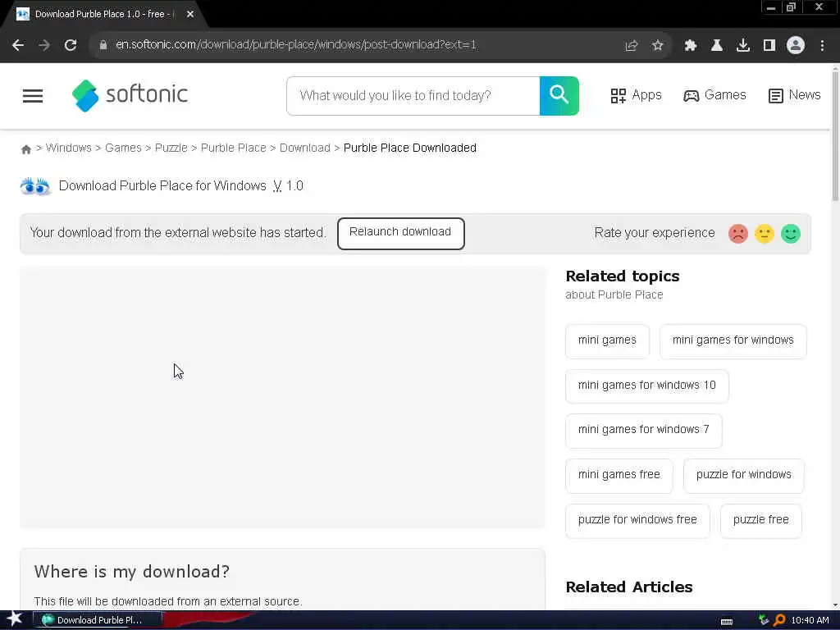Open Chrome three-dot menu

pyautogui.click(x=822, y=46)
